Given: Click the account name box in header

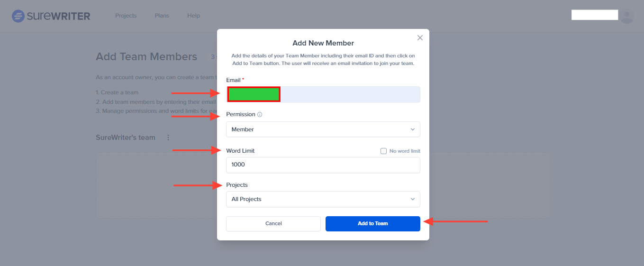Looking at the screenshot, I should [595, 15].
